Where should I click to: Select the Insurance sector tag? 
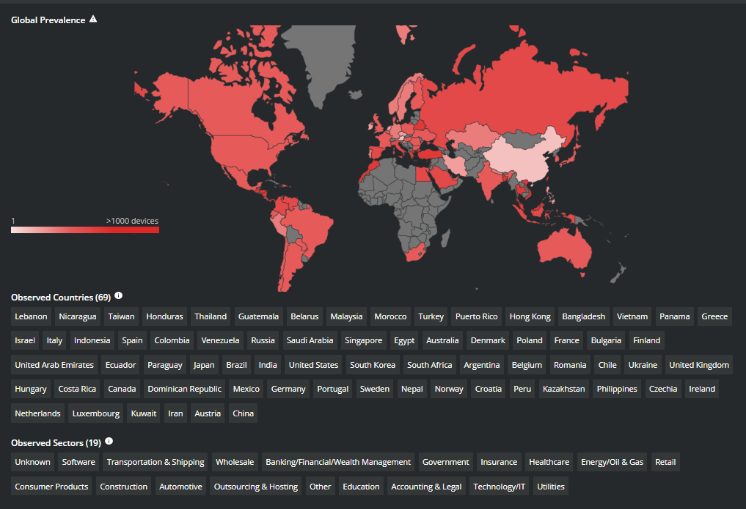point(499,462)
